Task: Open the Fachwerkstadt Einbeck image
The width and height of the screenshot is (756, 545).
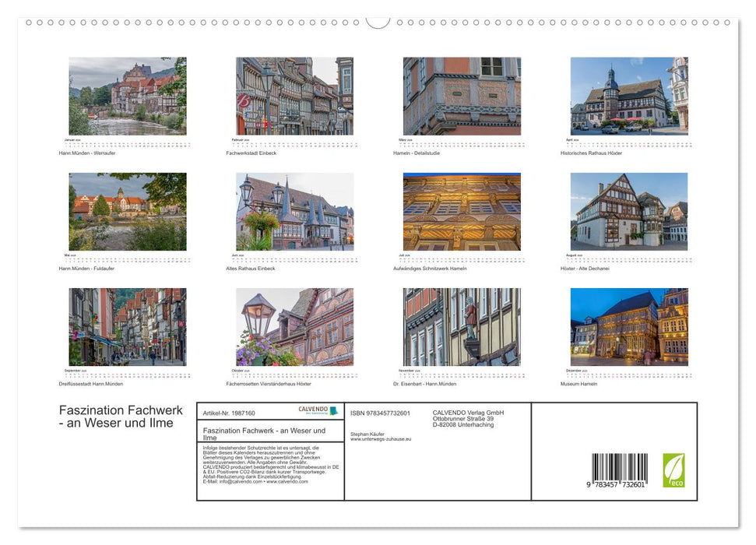Action: [296, 95]
